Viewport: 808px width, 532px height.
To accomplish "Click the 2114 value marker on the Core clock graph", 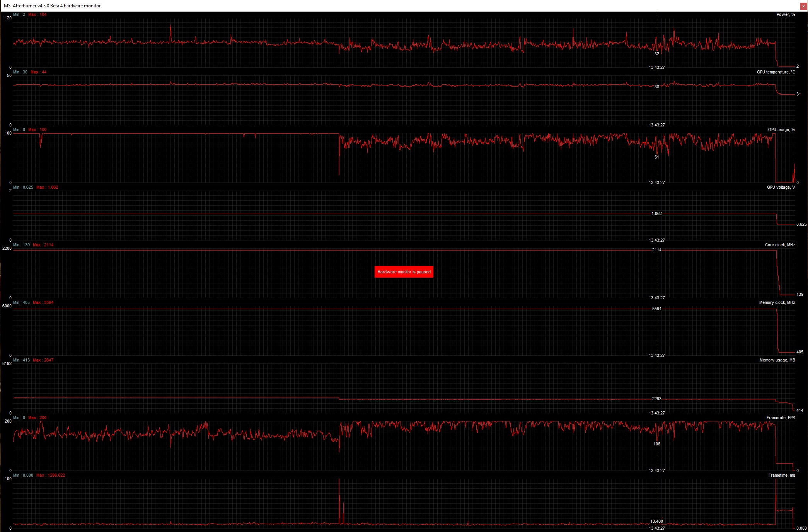I will click(x=656, y=250).
